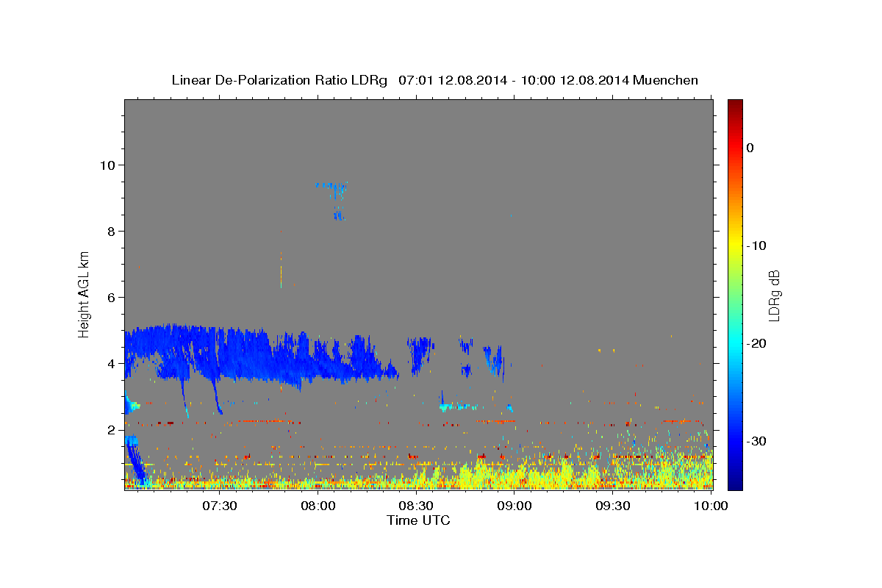Viewport: 882px width, 588px height.
Task: Click the yellow boundary layer echoes near 09:00
Action: pos(514,474)
